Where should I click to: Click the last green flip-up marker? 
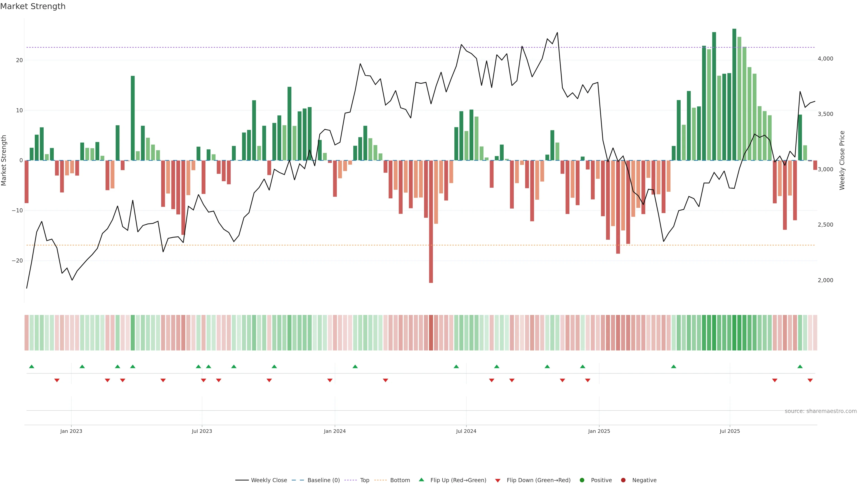tap(800, 366)
